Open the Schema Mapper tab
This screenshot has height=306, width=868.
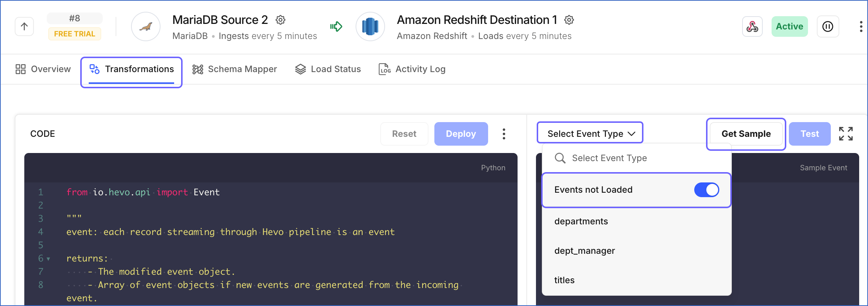tap(234, 69)
